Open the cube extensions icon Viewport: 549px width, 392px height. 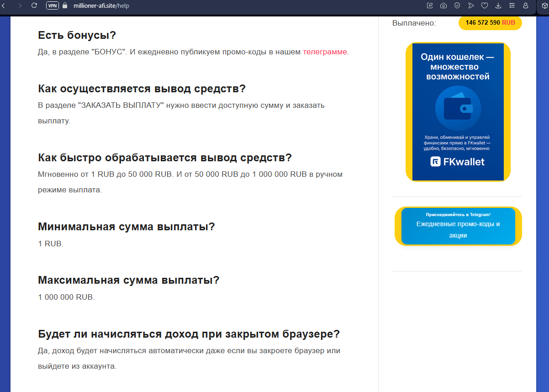click(x=544, y=5)
